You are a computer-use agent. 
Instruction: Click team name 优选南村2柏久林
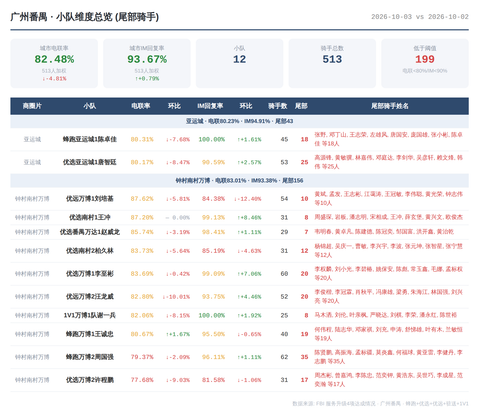click(89, 251)
